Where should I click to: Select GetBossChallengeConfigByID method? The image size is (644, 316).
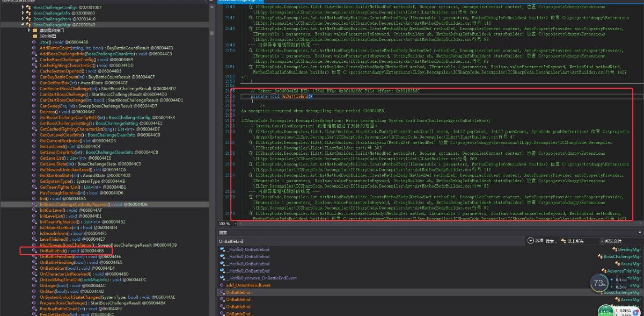[x=107, y=117]
